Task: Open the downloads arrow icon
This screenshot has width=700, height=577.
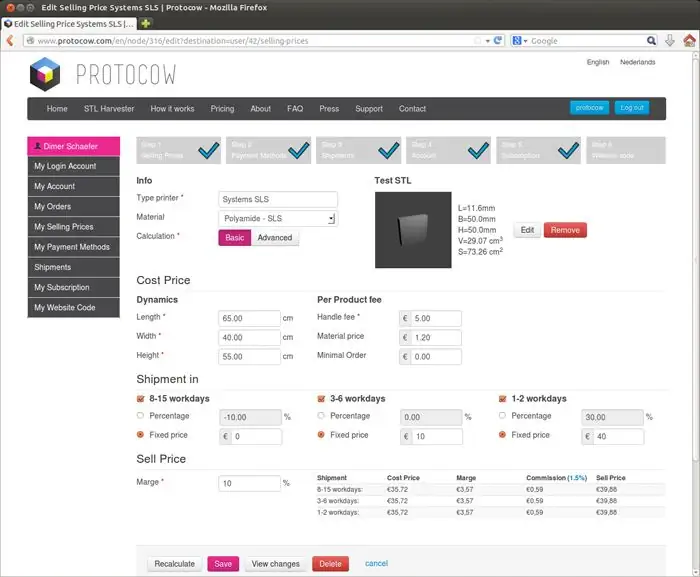Action: point(670,41)
